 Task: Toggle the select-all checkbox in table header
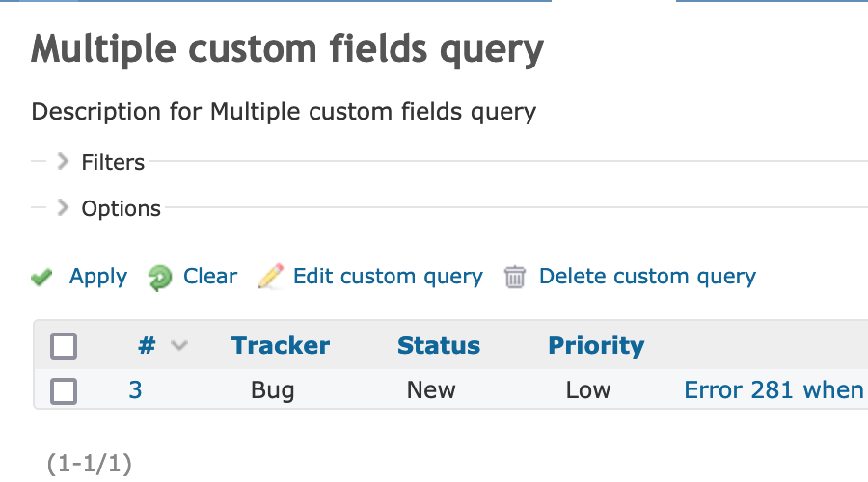pos(64,346)
